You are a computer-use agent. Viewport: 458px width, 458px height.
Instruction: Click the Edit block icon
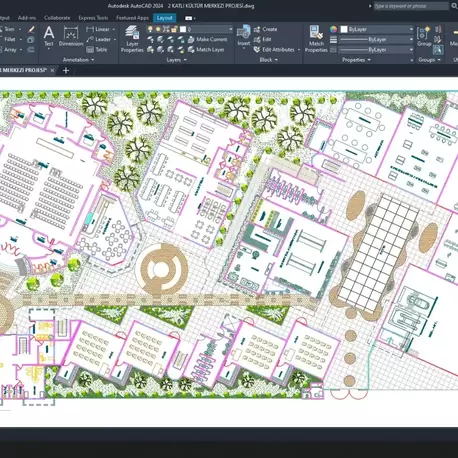pyautogui.click(x=257, y=40)
